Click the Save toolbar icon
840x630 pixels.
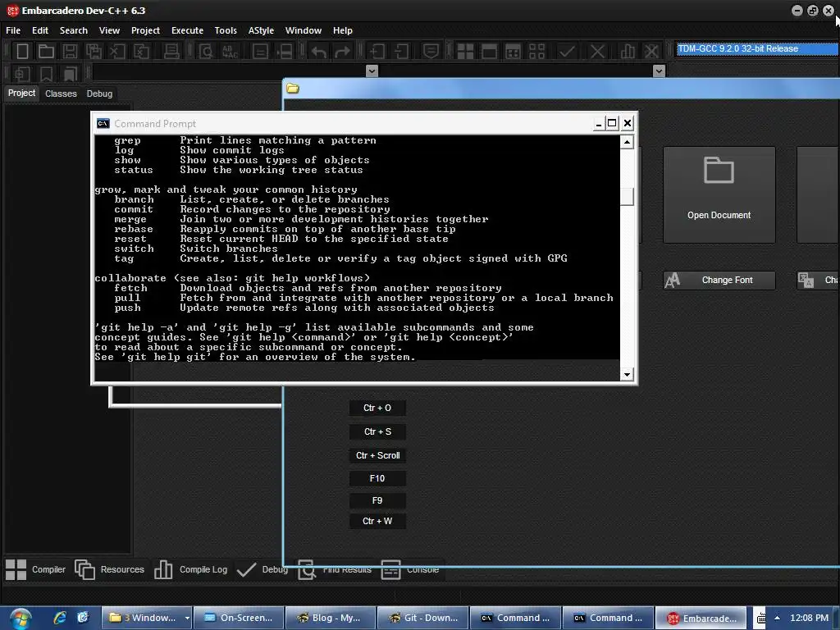coord(70,52)
